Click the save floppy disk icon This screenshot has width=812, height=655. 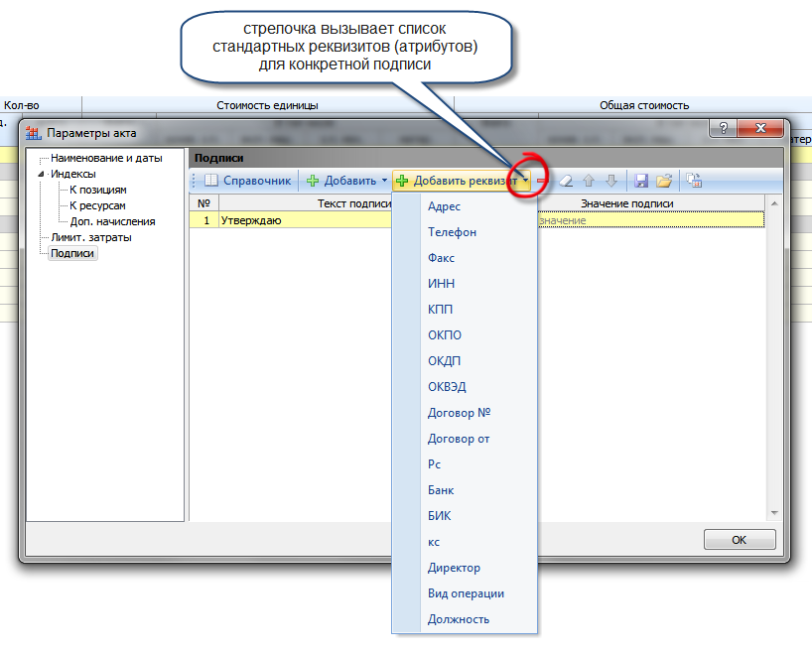(x=641, y=181)
